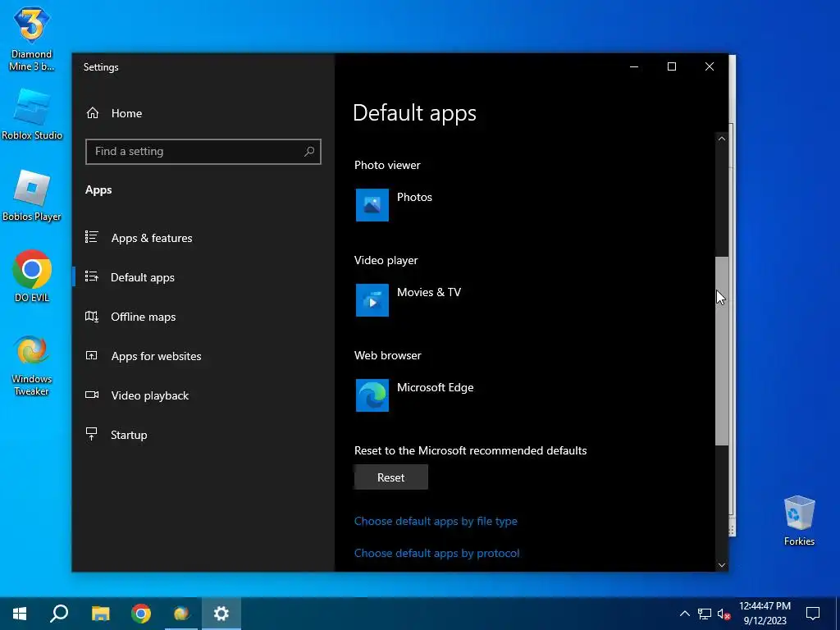The width and height of the screenshot is (840, 630).
Task: Open the taskbar clock and date
Action: (765, 614)
